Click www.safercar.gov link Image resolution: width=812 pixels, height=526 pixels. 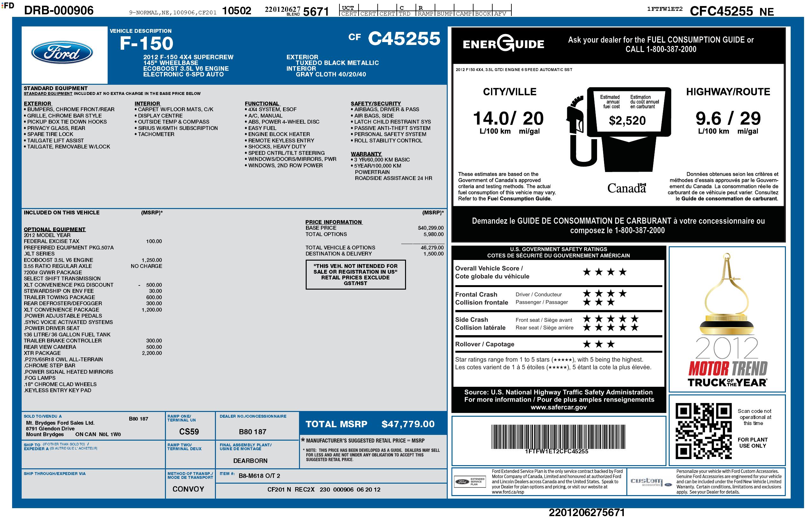(558, 407)
